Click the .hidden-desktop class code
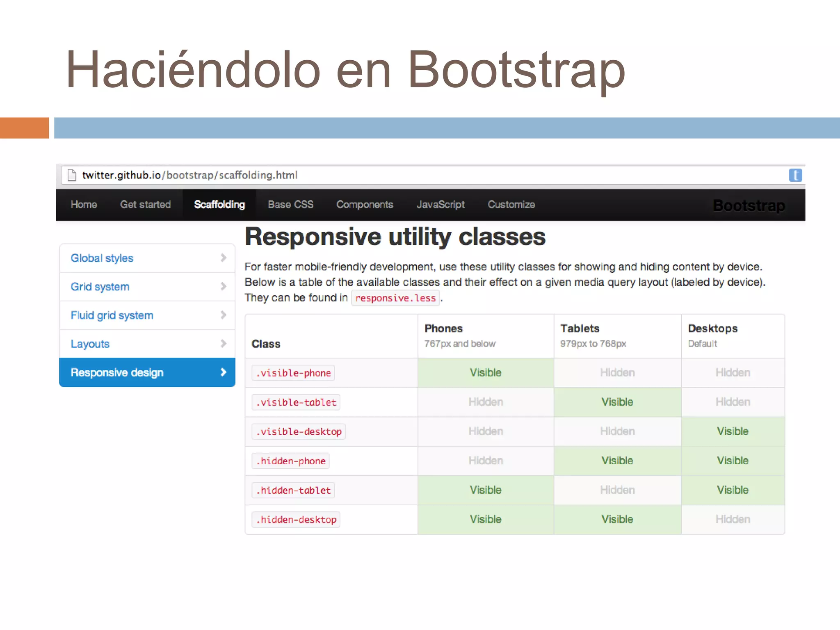This screenshot has height=630, width=840. [x=296, y=520]
